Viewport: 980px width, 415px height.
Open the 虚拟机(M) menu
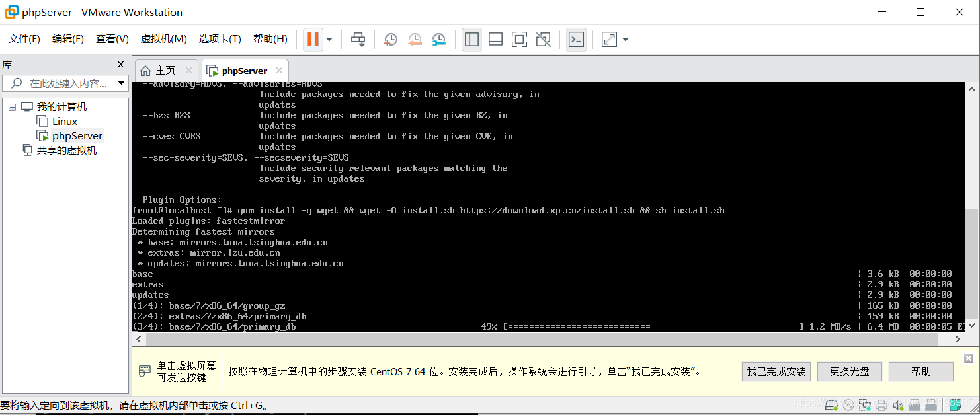point(163,38)
